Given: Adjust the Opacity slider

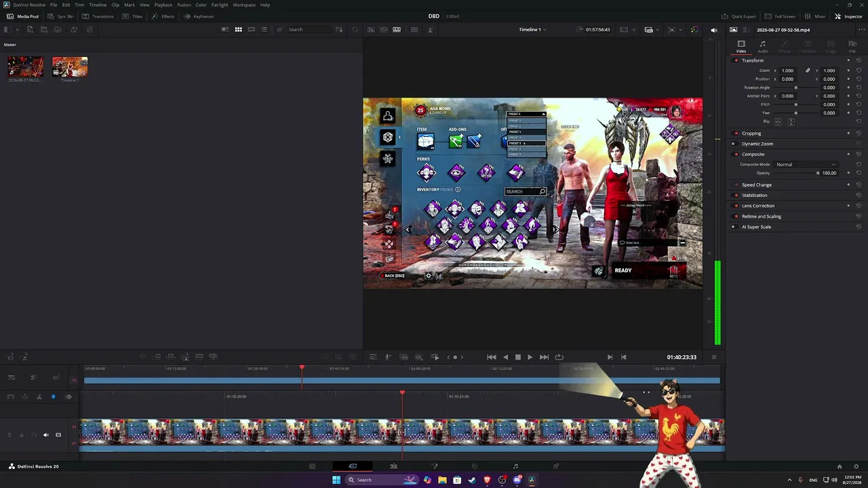Looking at the screenshot, I should [796, 173].
